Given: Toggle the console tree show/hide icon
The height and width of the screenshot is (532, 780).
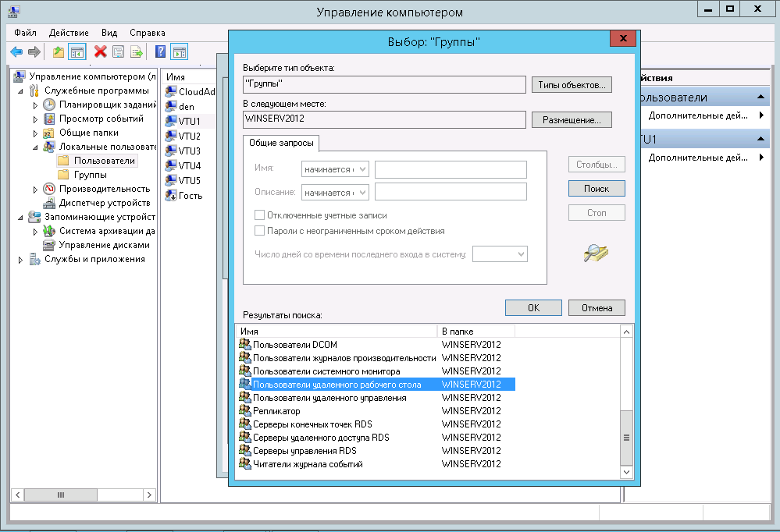Looking at the screenshot, I should click(77, 51).
